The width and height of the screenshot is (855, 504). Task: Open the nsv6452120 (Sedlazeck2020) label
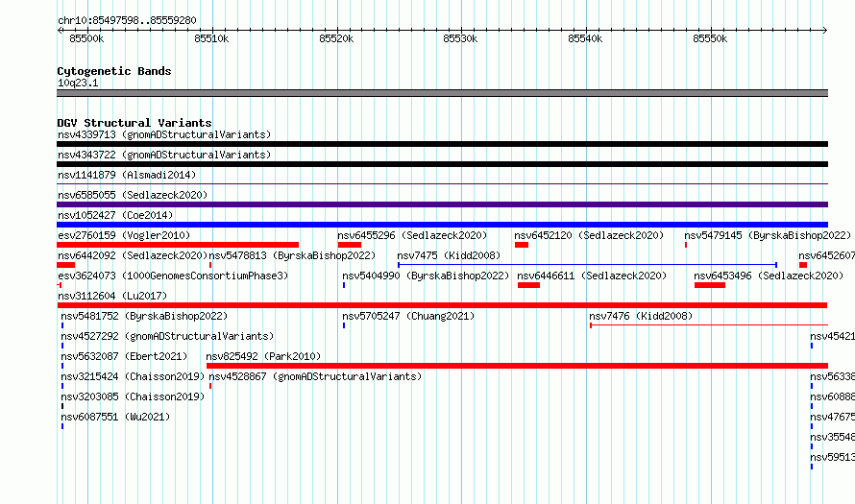(x=589, y=235)
